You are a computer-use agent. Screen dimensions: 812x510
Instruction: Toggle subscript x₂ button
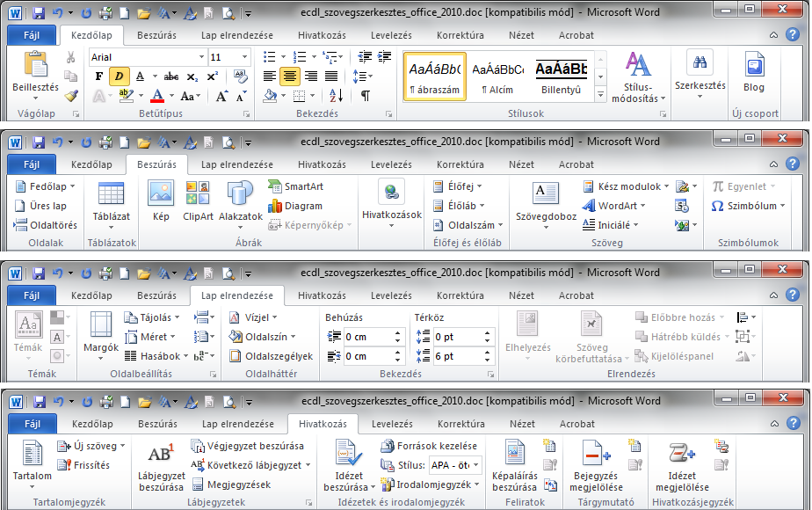(192, 76)
